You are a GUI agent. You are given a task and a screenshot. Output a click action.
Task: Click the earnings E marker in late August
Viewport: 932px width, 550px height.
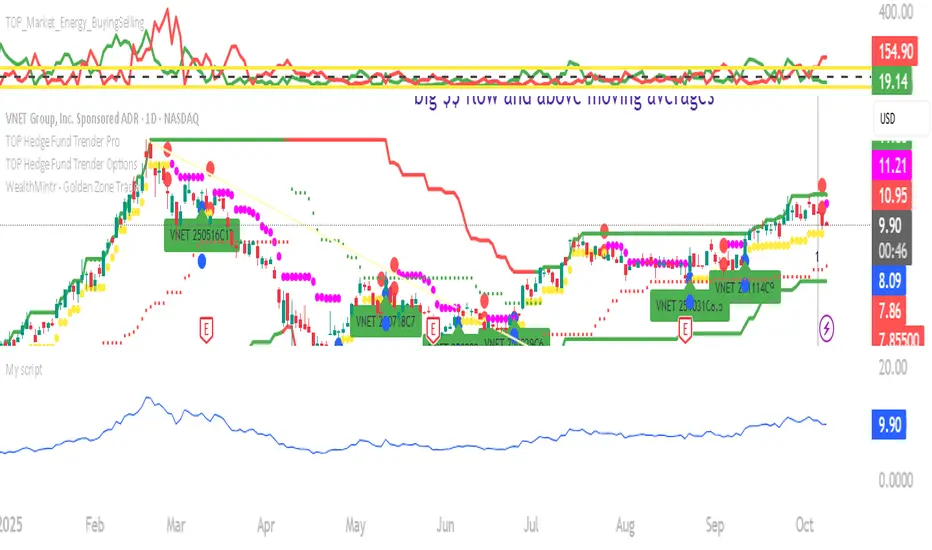coord(685,329)
